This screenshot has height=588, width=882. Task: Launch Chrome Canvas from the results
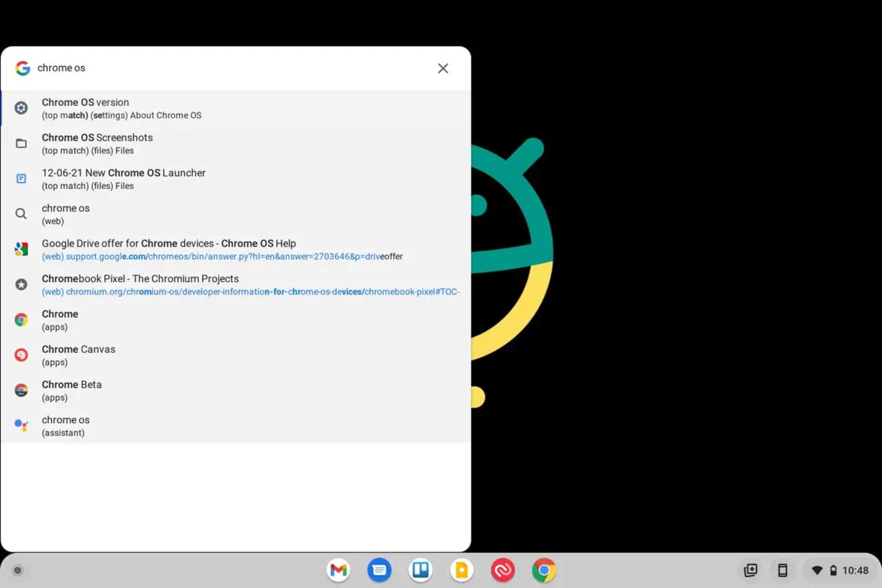(236, 355)
